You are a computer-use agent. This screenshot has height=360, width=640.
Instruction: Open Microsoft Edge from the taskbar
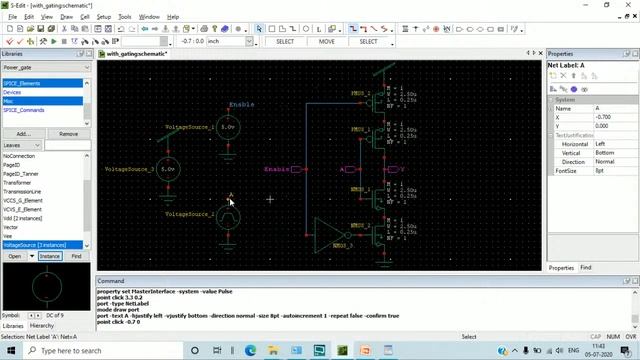(250, 350)
